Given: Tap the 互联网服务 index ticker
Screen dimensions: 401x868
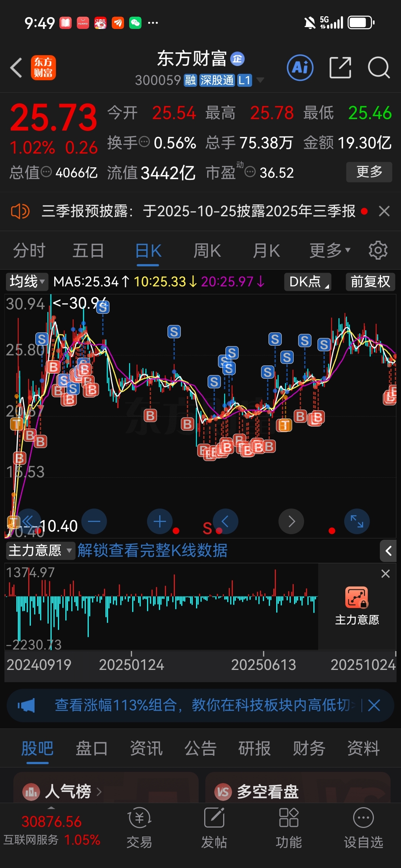Looking at the screenshot, I should coord(52,831).
